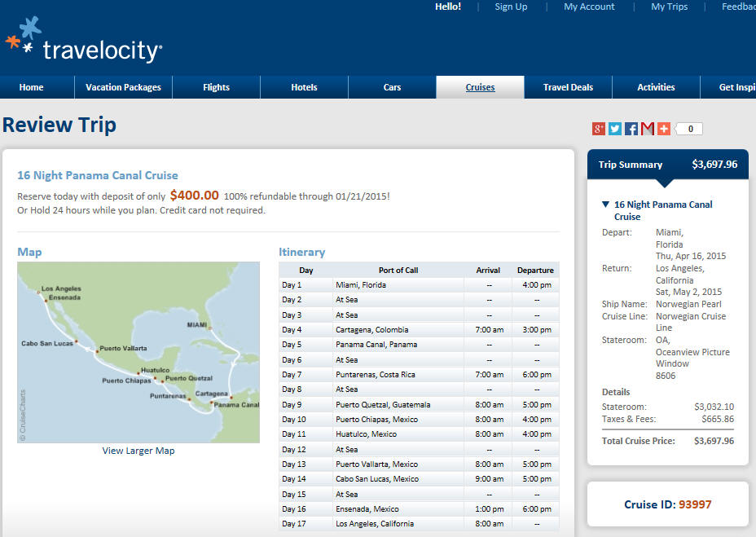Share via the Gmail icon
Image resolution: width=756 pixels, height=537 pixels.
click(648, 129)
